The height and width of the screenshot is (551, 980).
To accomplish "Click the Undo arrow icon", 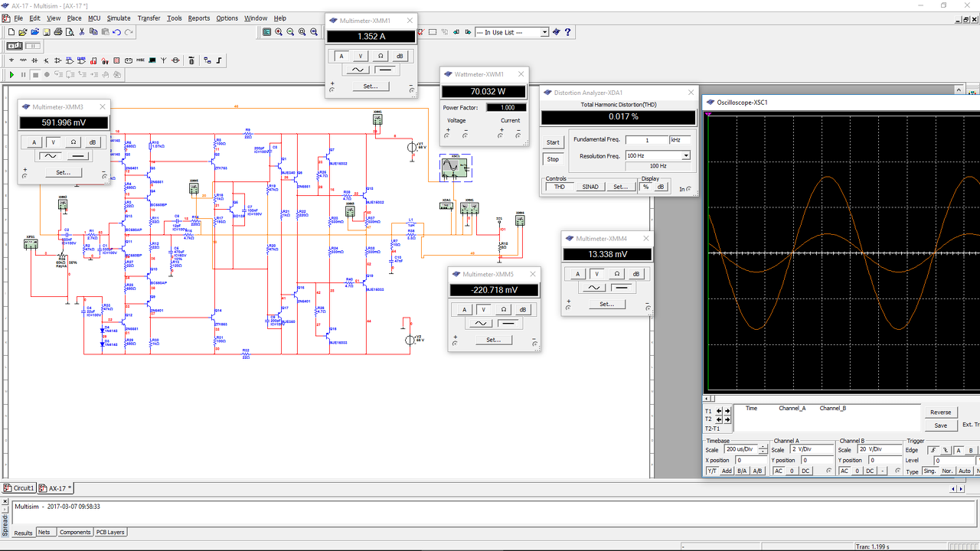I will (x=116, y=32).
